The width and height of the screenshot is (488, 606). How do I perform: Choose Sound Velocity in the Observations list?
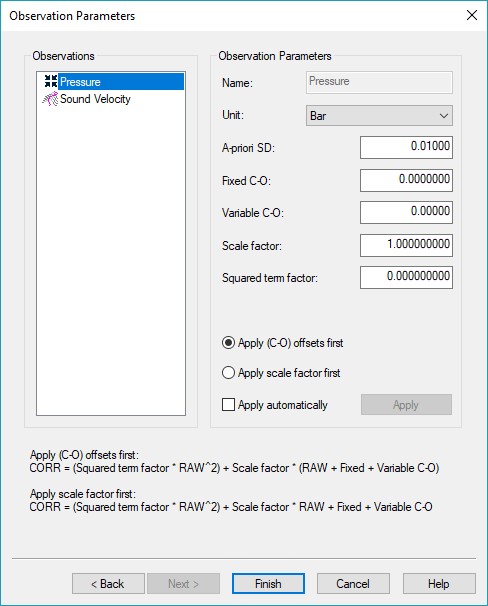(x=95, y=99)
